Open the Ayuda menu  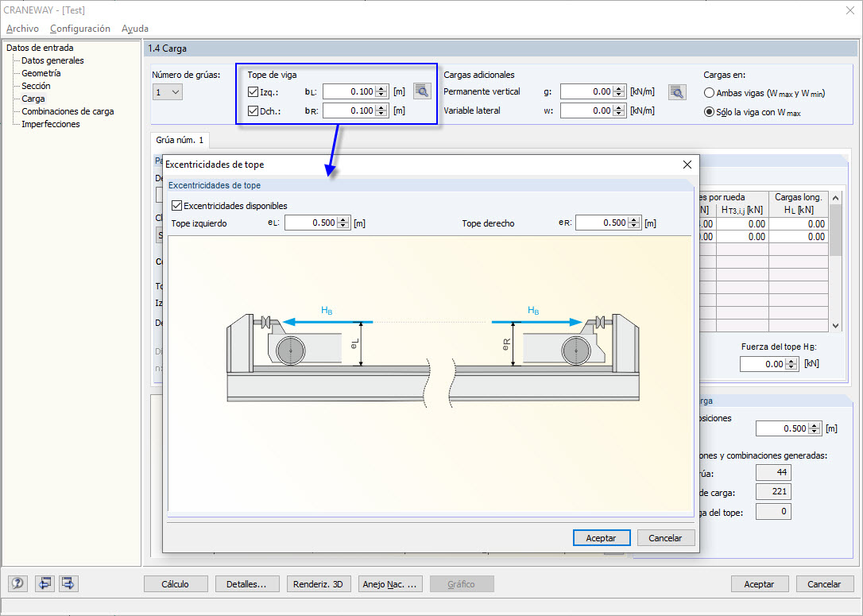(135, 29)
